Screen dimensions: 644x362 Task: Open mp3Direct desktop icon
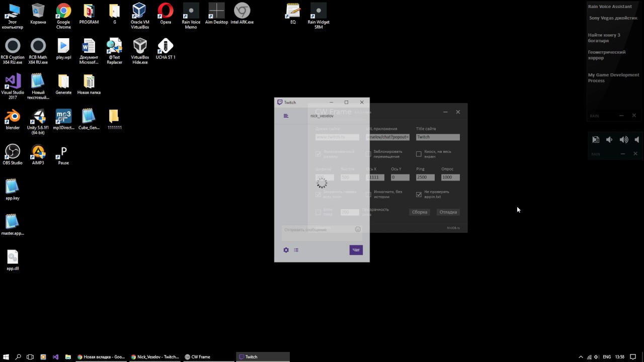(x=63, y=119)
